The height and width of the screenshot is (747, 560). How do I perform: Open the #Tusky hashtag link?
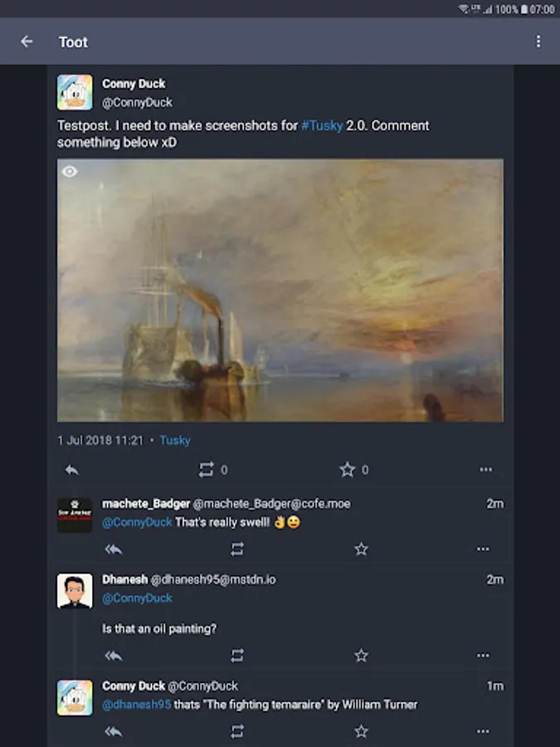[x=322, y=125]
